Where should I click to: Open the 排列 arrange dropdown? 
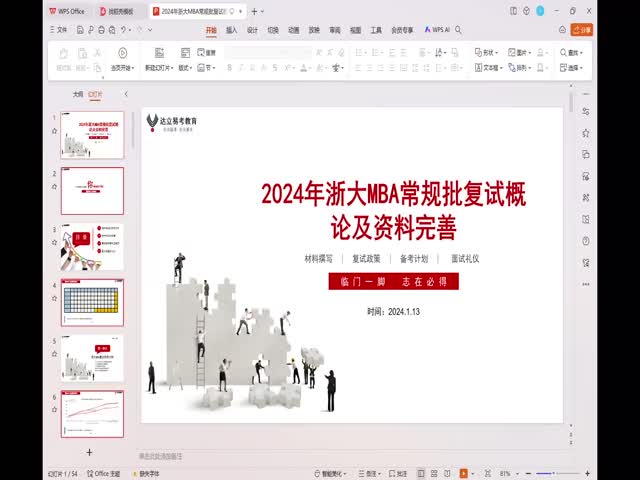click(x=519, y=68)
